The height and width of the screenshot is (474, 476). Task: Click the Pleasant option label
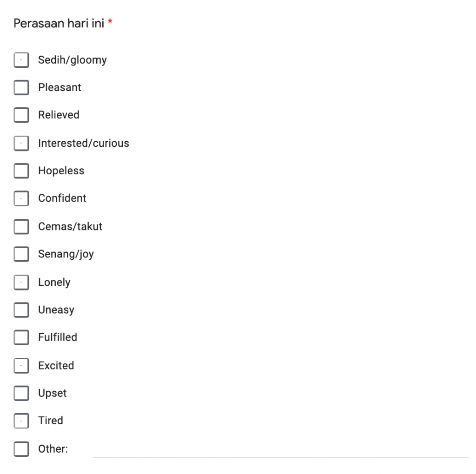click(x=59, y=87)
